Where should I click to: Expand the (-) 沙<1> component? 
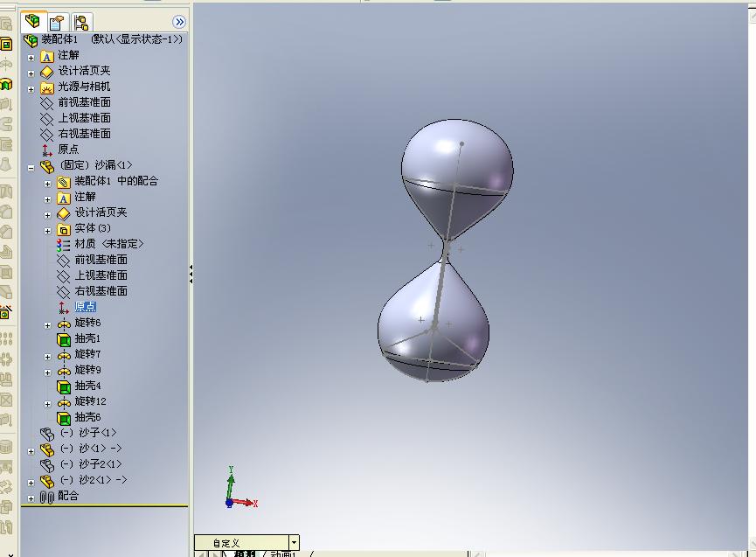point(31,451)
